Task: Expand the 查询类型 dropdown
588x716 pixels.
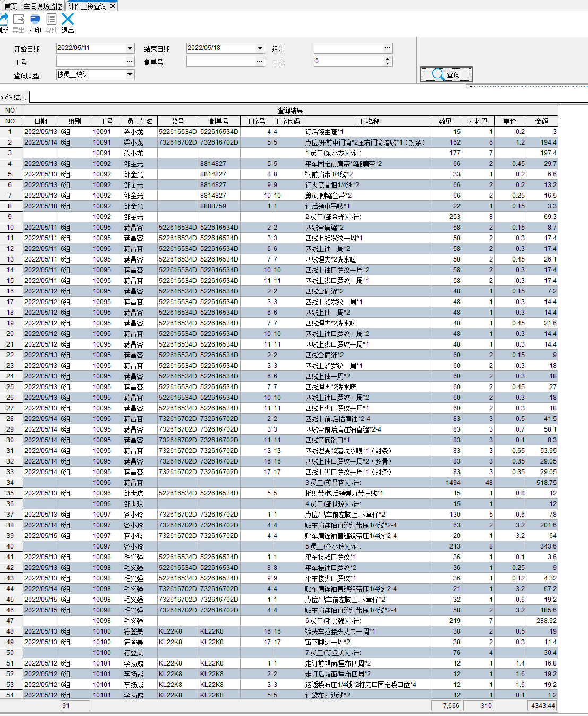Action: coord(130,75)
